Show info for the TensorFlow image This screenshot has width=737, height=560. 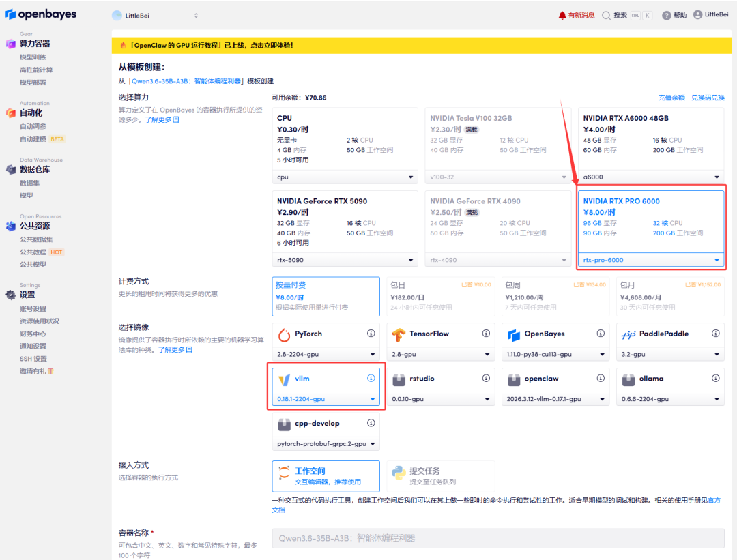pyautogui.click(x=486, y=334)
